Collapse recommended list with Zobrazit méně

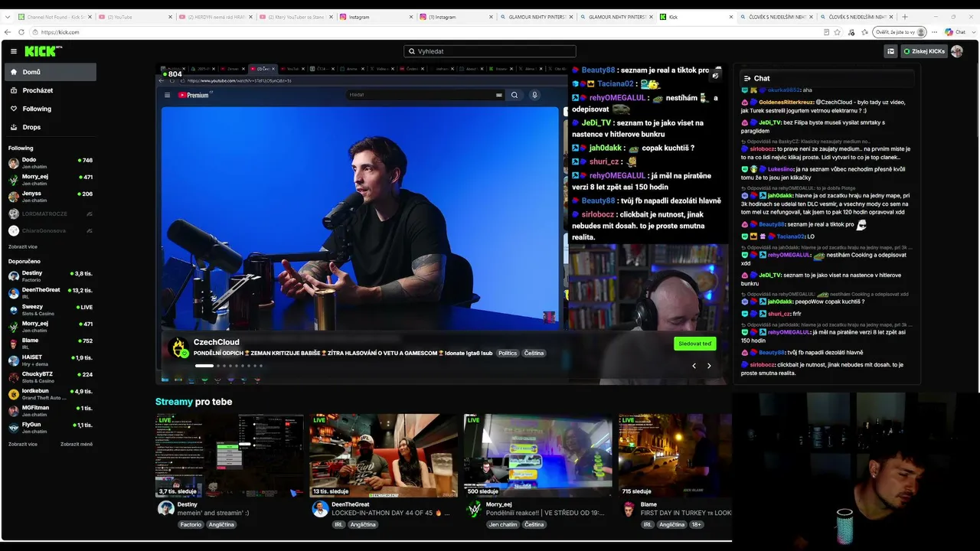click(x=77, y=444)
